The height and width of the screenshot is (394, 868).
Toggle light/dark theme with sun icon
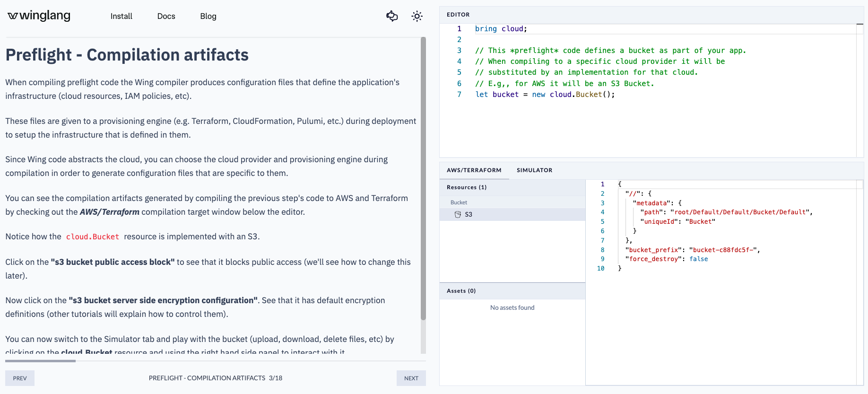point(417,16)
